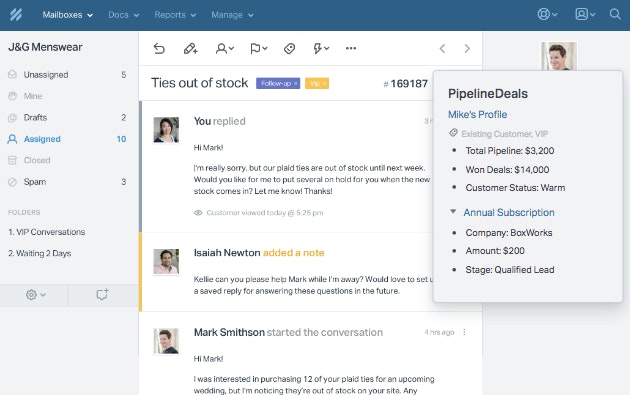
Task: Open the more options ellipsis
Action: point(351,48)
